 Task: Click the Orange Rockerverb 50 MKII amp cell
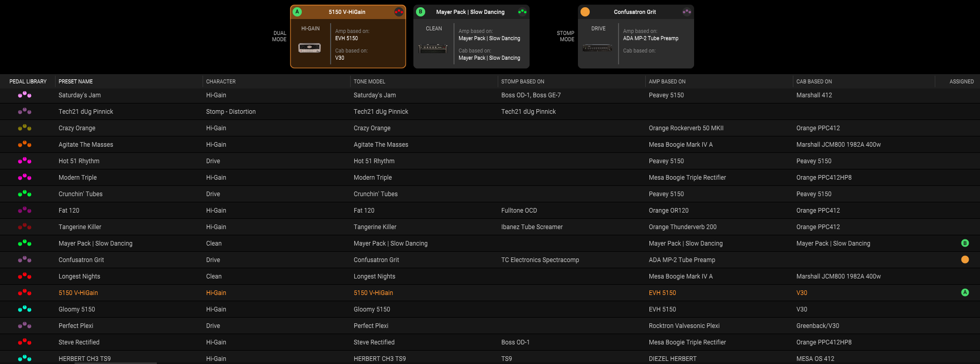(686, 128)
